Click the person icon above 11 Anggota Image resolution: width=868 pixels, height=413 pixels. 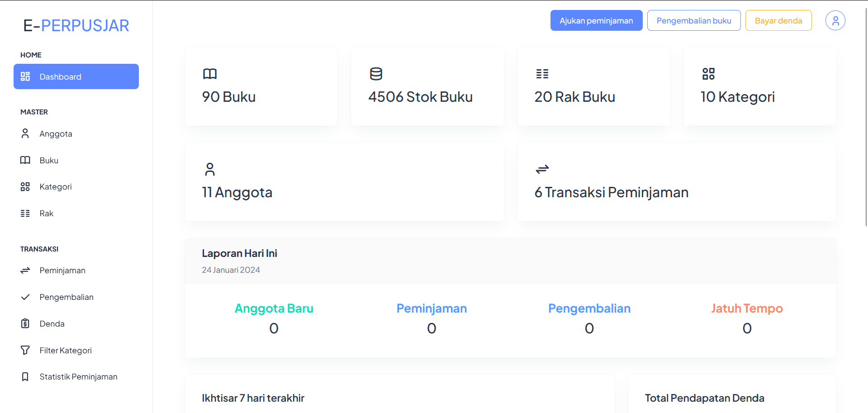pos(210,169)
